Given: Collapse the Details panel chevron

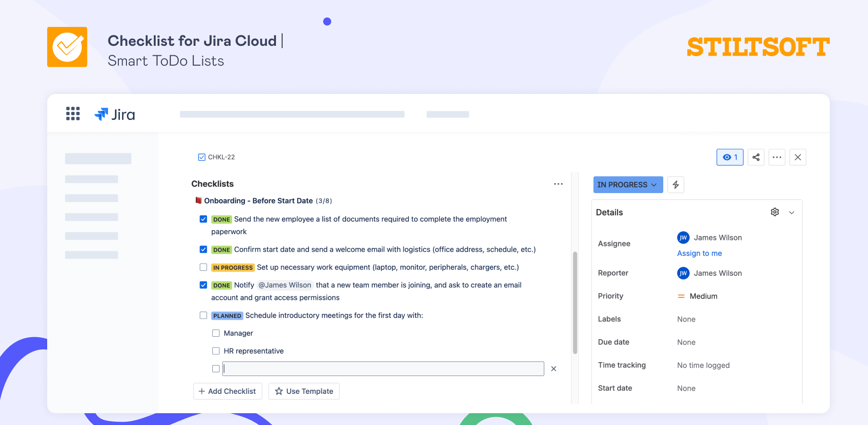Looking at the screenshot, I should pyautogui.click(x=792, y=212).
